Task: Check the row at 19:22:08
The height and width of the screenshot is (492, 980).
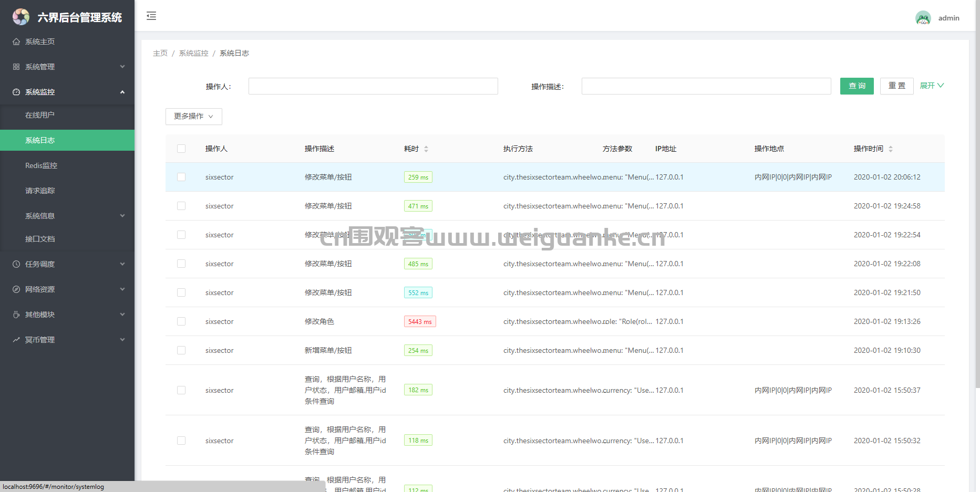Action: click(x=181, y=264)
